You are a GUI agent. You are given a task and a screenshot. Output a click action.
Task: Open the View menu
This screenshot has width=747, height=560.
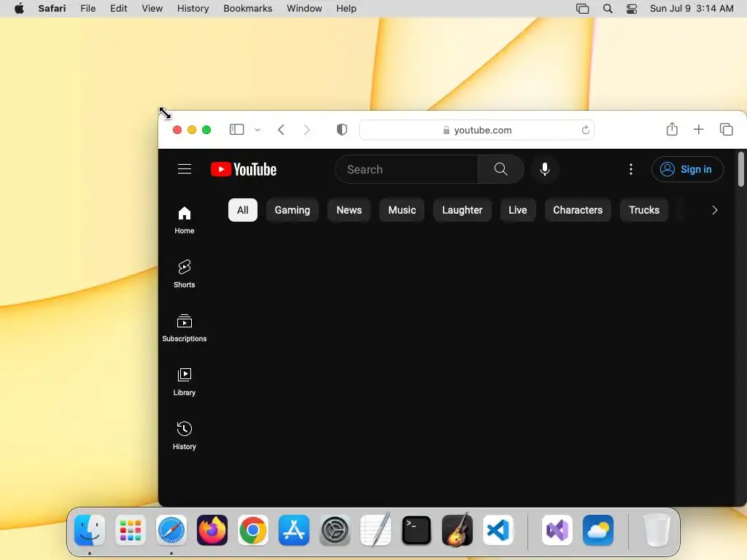pyautogui.click(x=152, y=8)
